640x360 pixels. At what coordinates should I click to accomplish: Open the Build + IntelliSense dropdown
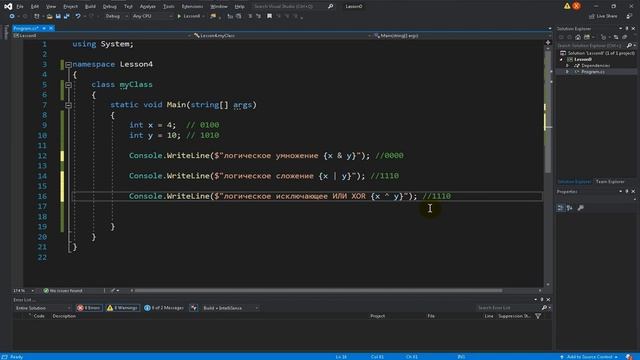pyautogui.click(x=230, y=308)
